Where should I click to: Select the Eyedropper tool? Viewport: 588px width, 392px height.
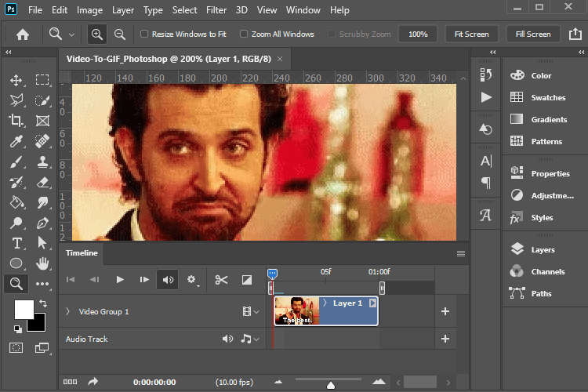(x=16, y=141)
